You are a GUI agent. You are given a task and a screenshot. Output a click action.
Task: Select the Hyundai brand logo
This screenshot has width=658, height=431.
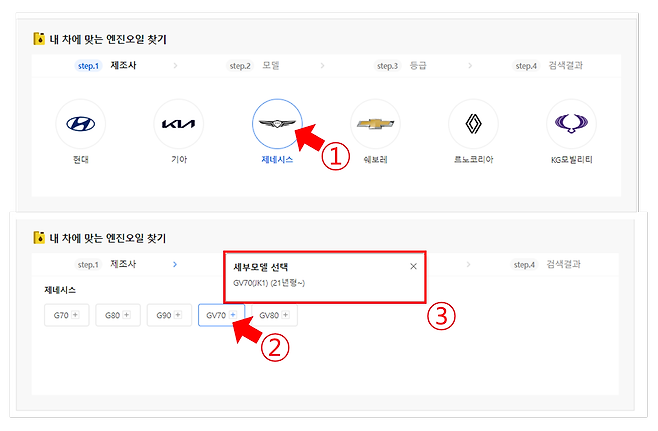(81, 124)
